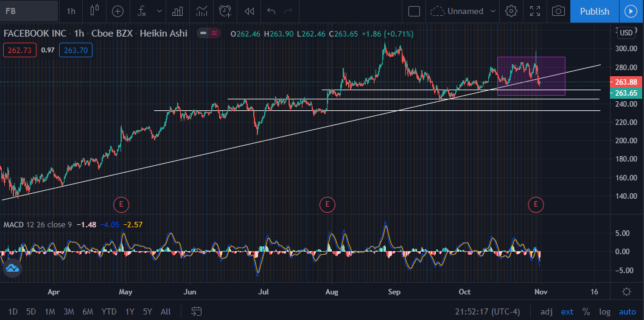The width and height of the screenshot is (644, 320).
Task: Click the 263.65 green price label on axis
Action: coord(626,93)
